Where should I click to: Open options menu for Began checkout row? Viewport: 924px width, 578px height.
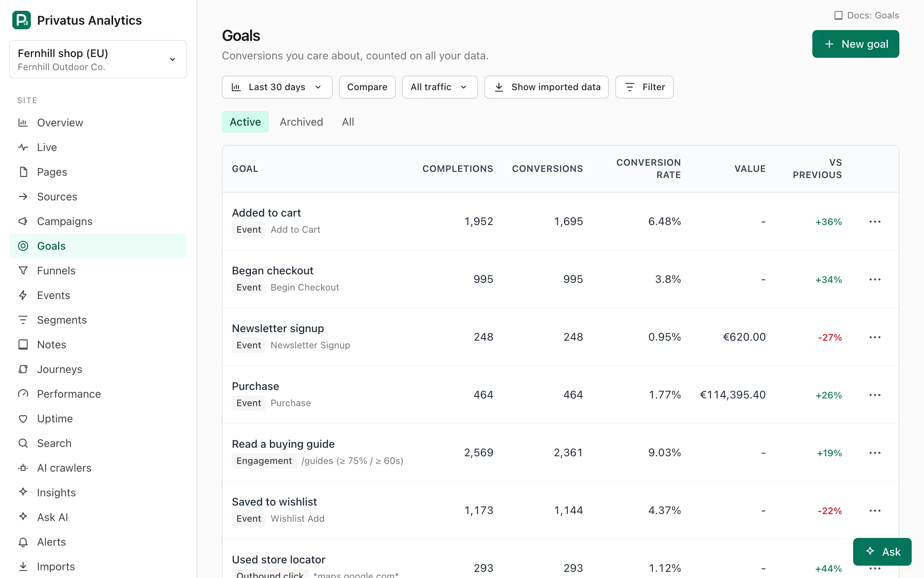coord(875,279)
